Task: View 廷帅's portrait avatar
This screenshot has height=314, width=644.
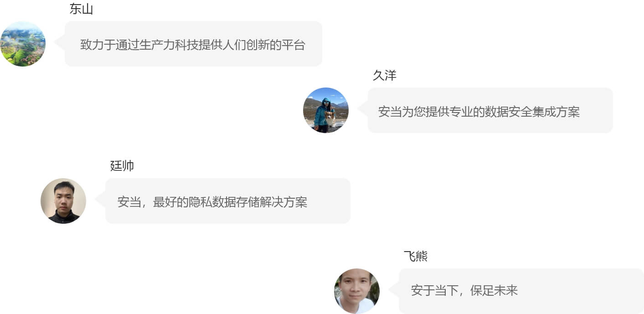Action: coord(63,201)
